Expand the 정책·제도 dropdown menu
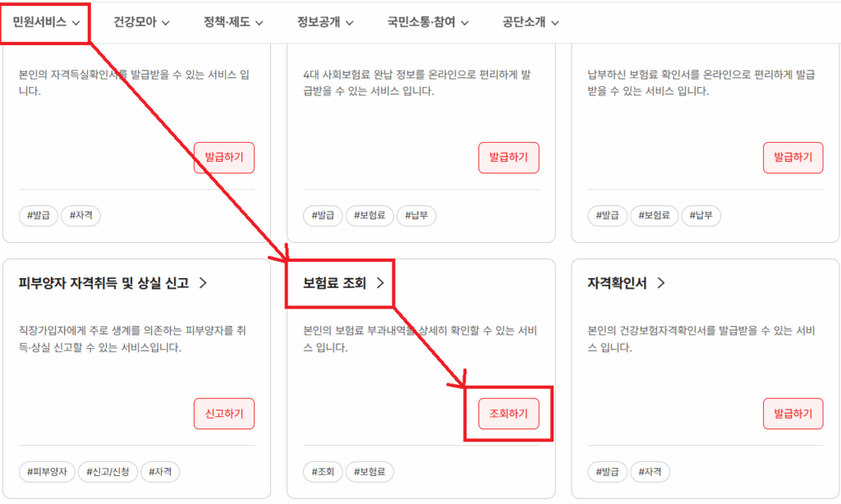 [x=232, y=22]
